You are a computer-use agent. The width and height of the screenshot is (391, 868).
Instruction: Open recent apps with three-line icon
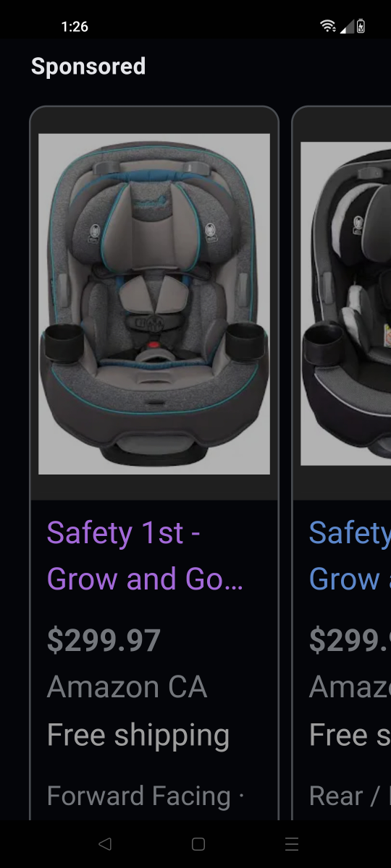point(292,843)
